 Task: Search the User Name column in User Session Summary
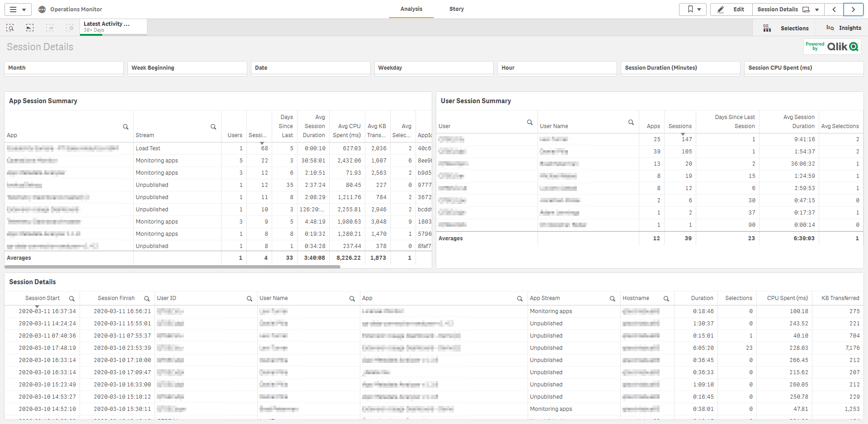[631, 123]
